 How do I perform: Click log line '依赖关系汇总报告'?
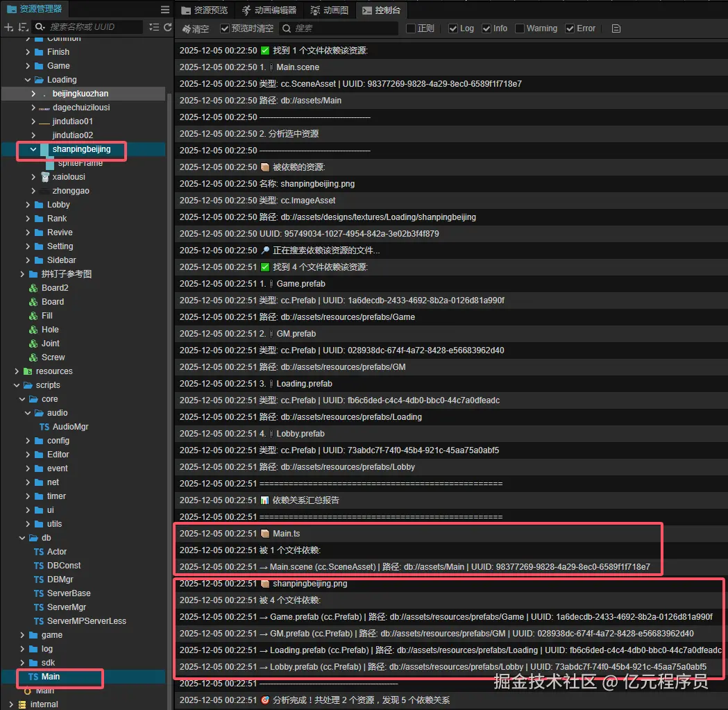(451, 500)
